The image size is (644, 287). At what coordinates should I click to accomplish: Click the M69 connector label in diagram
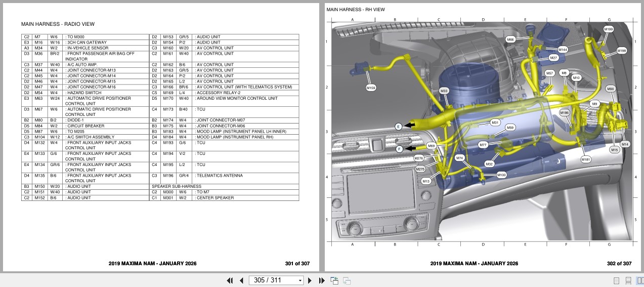pos(431,146)
